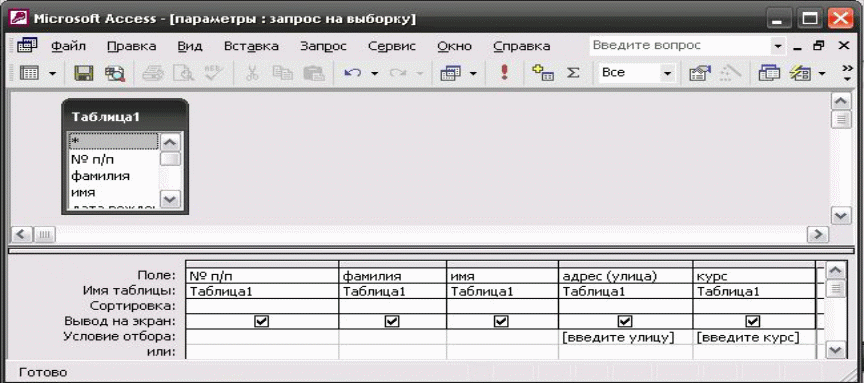Uncheck display for фамилия column

[x=392, y=321]
